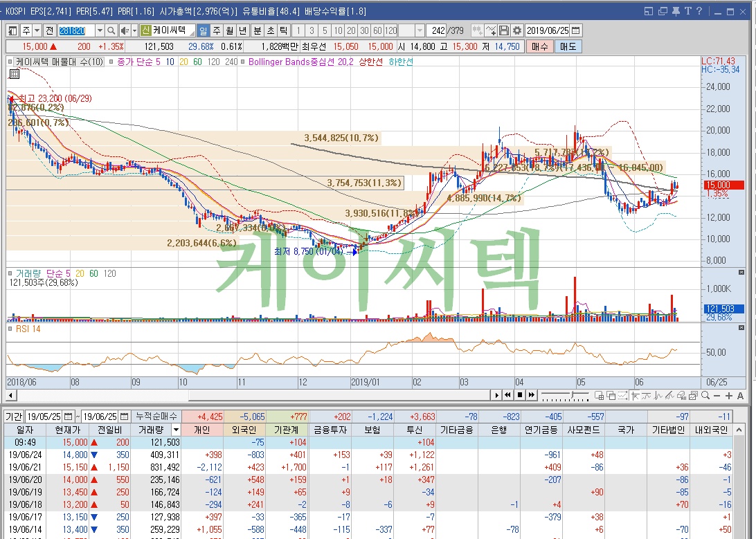Screen dimensions: 756x539
Task: Open the 거래량 column dropdown arrow
Action: pyautogui.click(x=176, y=430)
